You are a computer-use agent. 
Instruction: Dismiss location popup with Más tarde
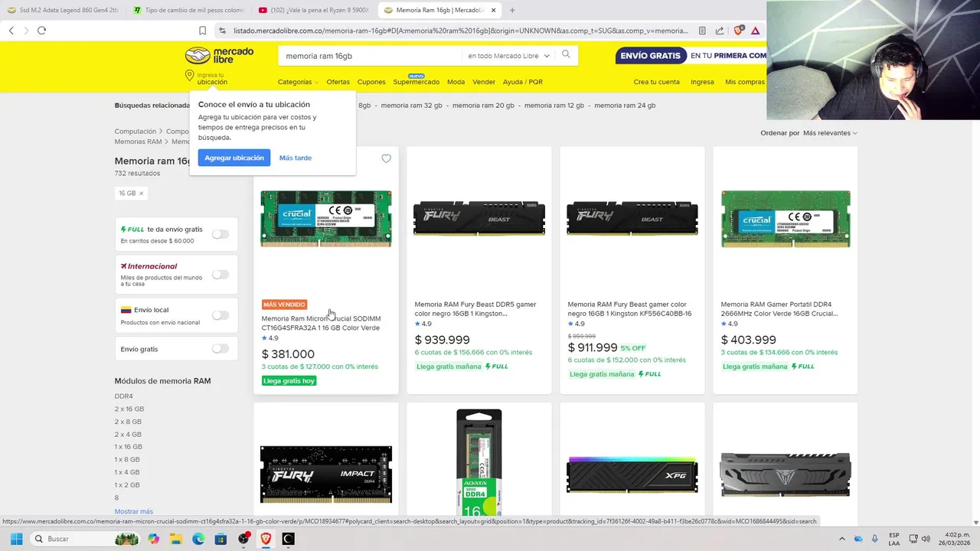click(296, 158)
